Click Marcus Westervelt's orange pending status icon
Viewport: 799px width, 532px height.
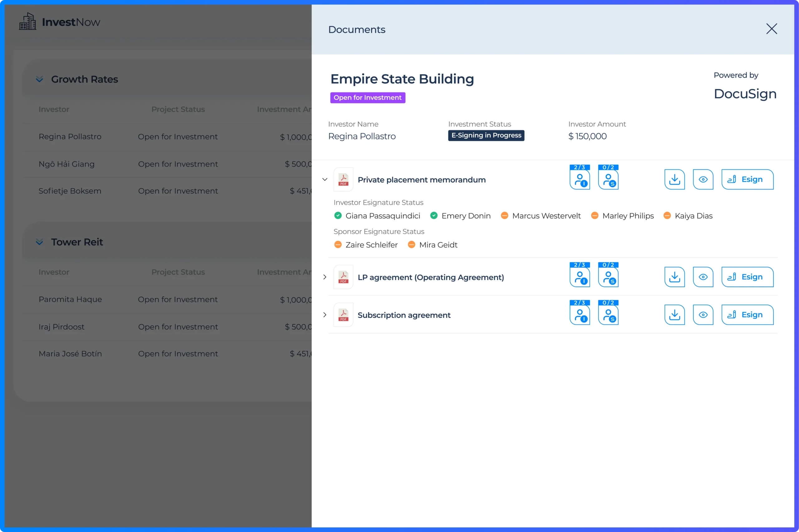504,215
